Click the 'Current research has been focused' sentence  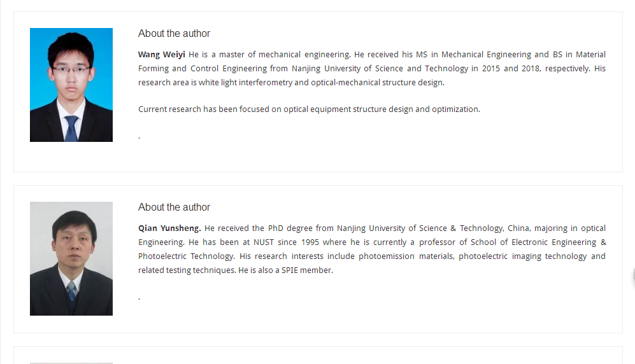(x=309, y=109)
